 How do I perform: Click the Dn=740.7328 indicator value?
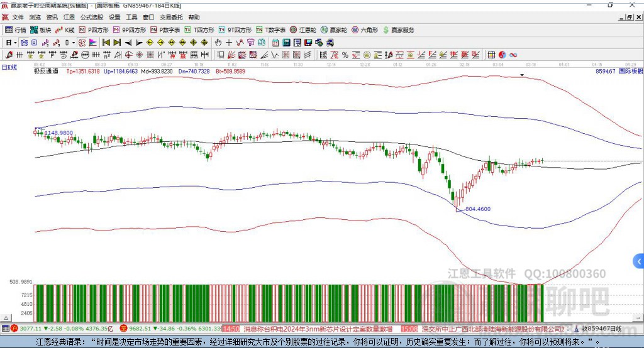194,71
